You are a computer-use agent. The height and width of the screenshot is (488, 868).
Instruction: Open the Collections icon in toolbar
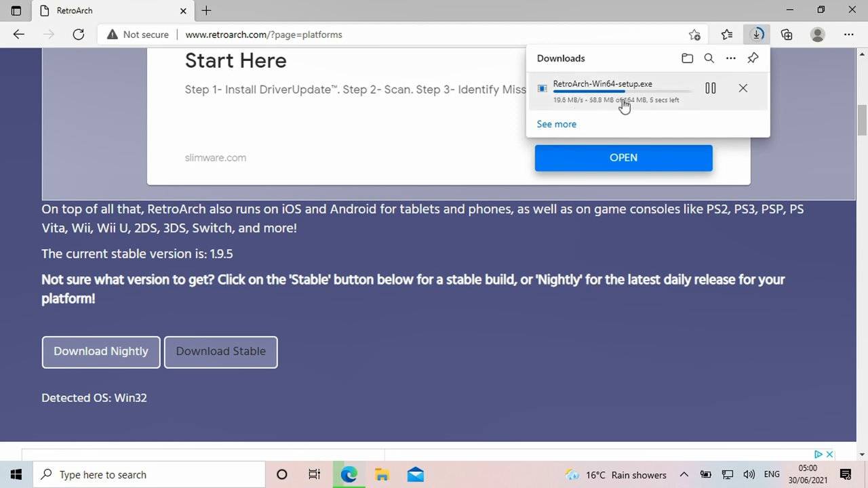[787, 35]
